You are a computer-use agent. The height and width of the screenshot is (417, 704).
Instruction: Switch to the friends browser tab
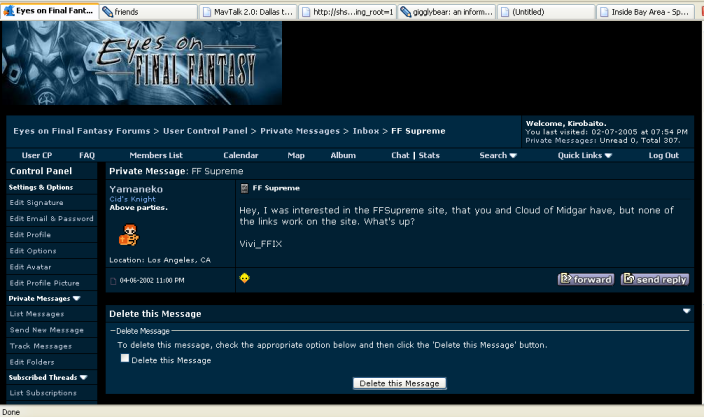pyautogui.click(x=148, y=12)
